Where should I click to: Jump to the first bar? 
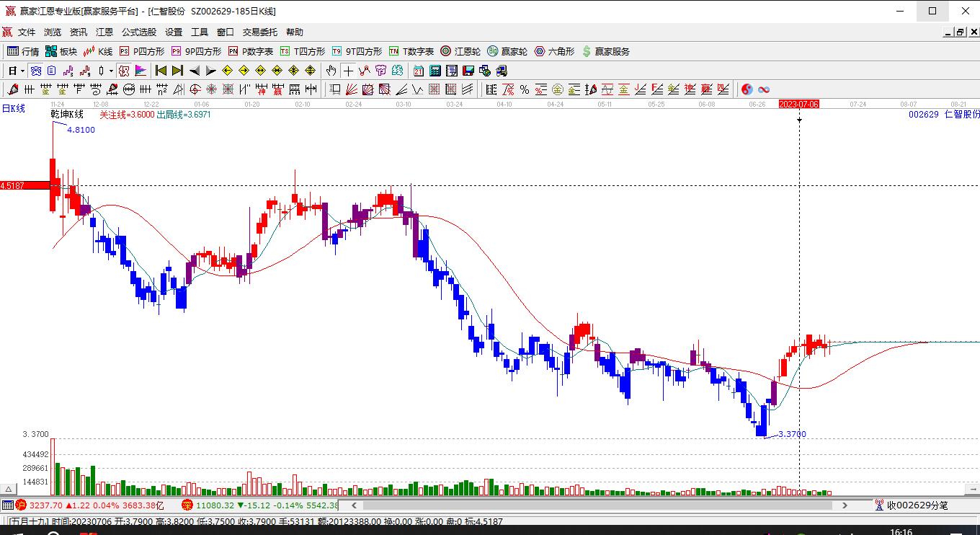tap(161, 71)
